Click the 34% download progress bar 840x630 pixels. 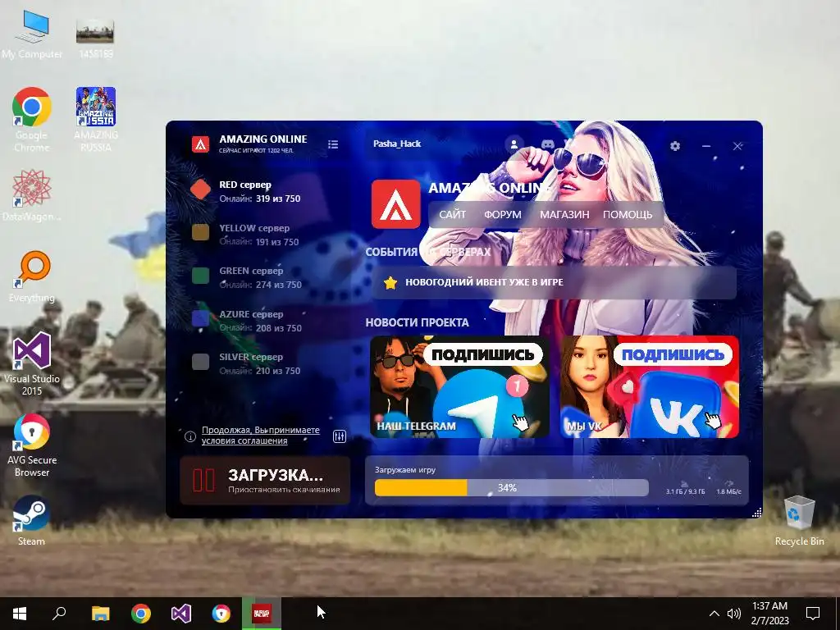[512, 488]
